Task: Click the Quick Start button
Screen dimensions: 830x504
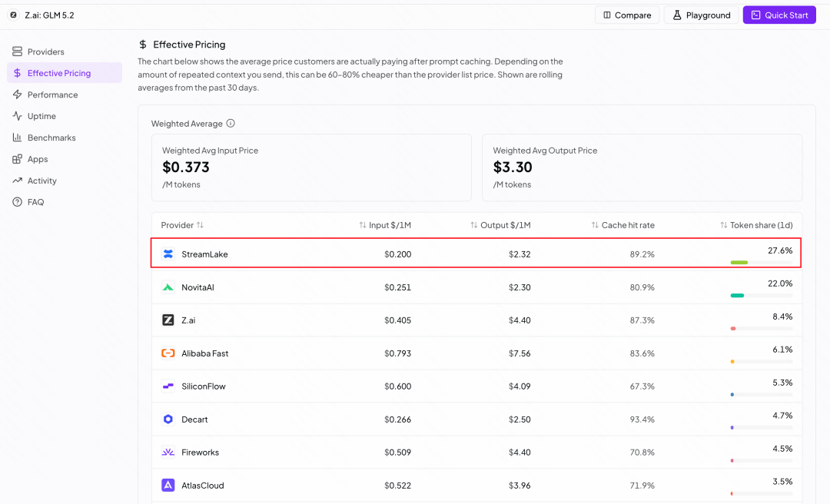Action: pos(779,15)
